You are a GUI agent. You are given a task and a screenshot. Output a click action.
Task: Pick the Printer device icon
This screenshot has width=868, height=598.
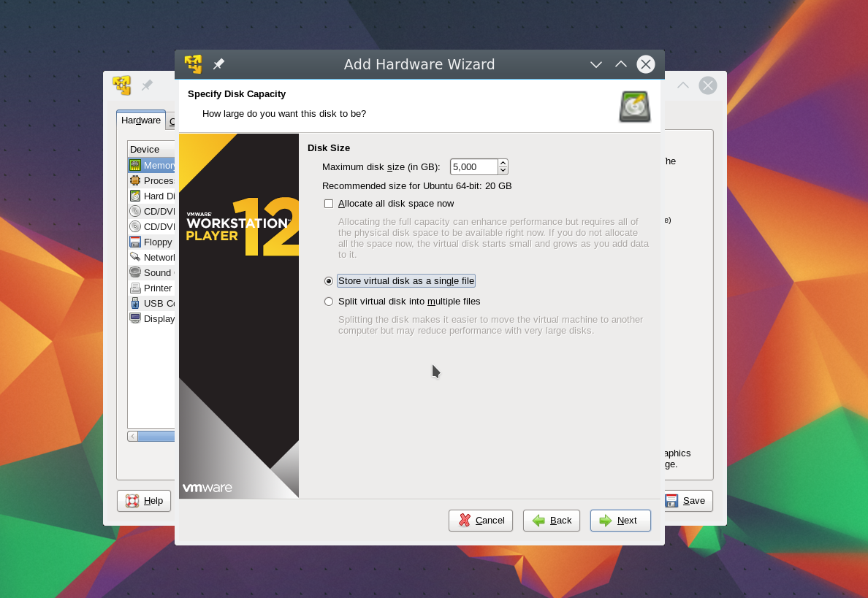(x=135, y=288)
